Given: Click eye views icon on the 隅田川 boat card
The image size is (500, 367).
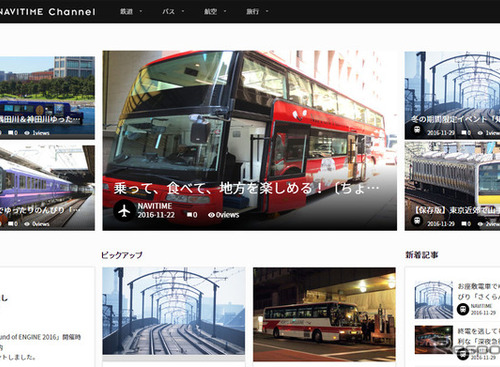Looking at the screenshot, I should pyautogui.click(x=27, y=133).
